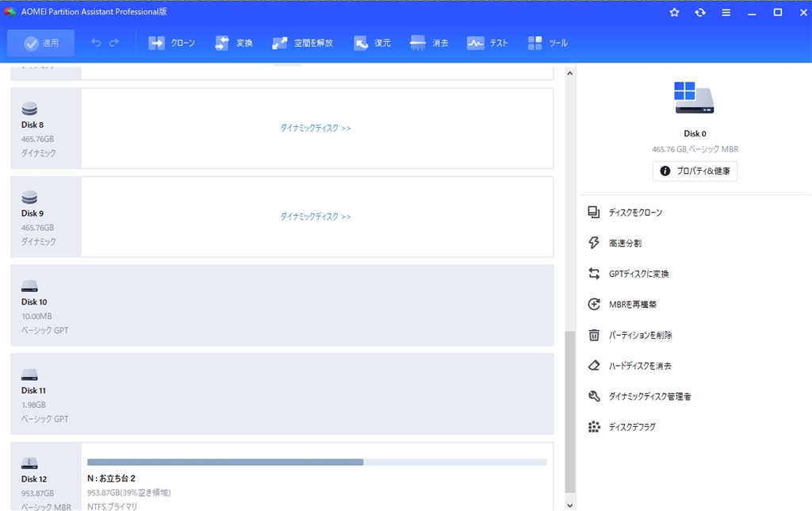Open Disk 8 dynamic disk link
The width and height of the screenshot is (812, 511).
[x=316, y=128]
